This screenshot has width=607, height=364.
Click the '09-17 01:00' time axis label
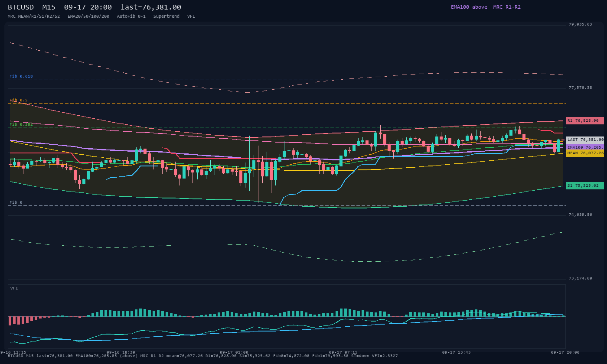(x=234, y=352)
